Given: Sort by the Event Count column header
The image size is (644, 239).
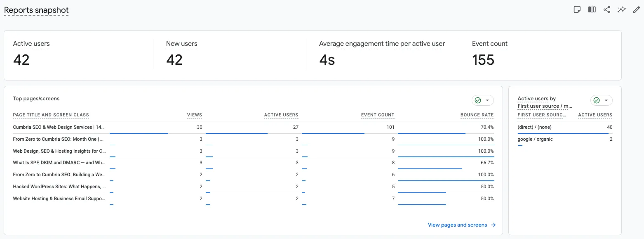Looking at the screenshot, I should [x=378, y=115].
